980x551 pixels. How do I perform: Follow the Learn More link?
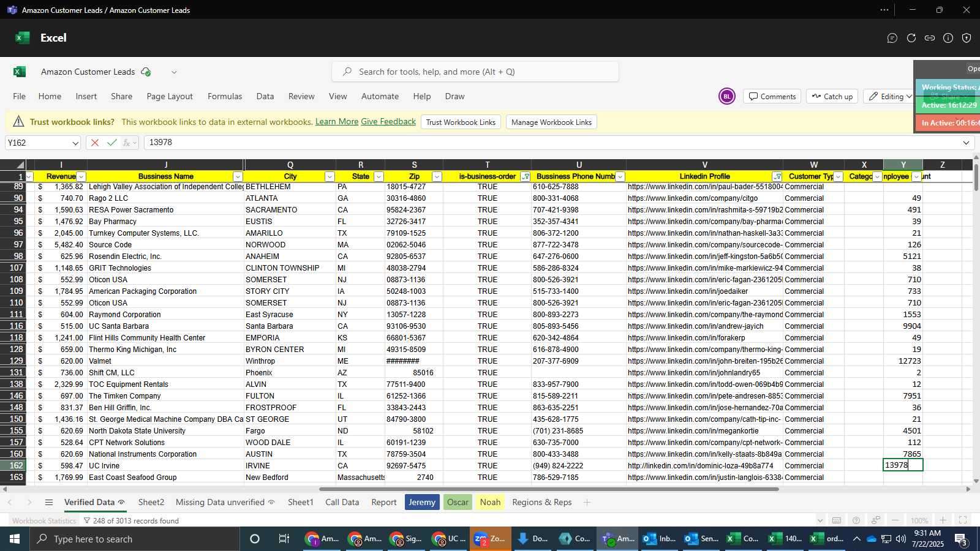click(x=337, y=122)
